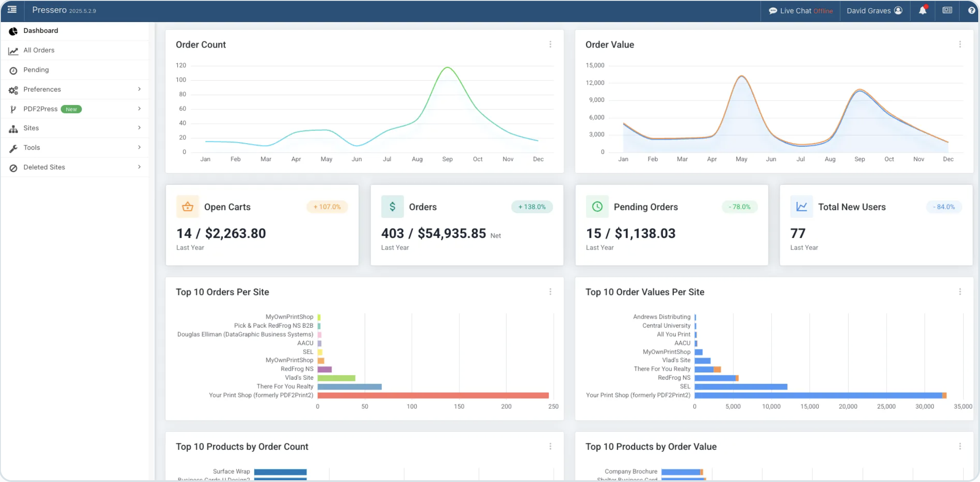Click the Sites sitemap icon
The width and height of the screenshot is (980, 482).
pos(13,129)
